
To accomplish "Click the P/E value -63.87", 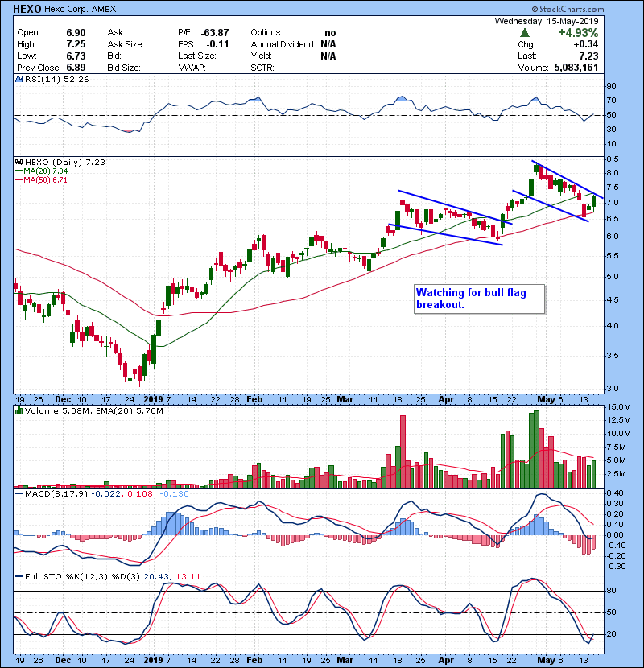I will click(215, 33).
